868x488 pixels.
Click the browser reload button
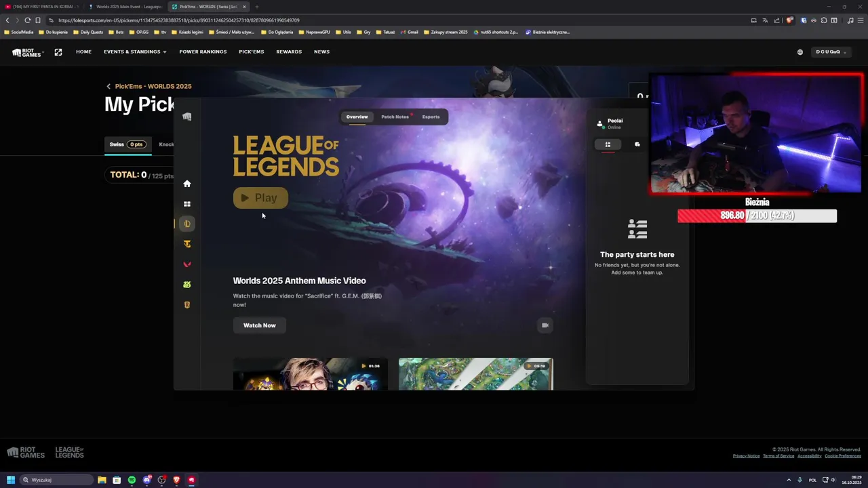tap(27, 20)
